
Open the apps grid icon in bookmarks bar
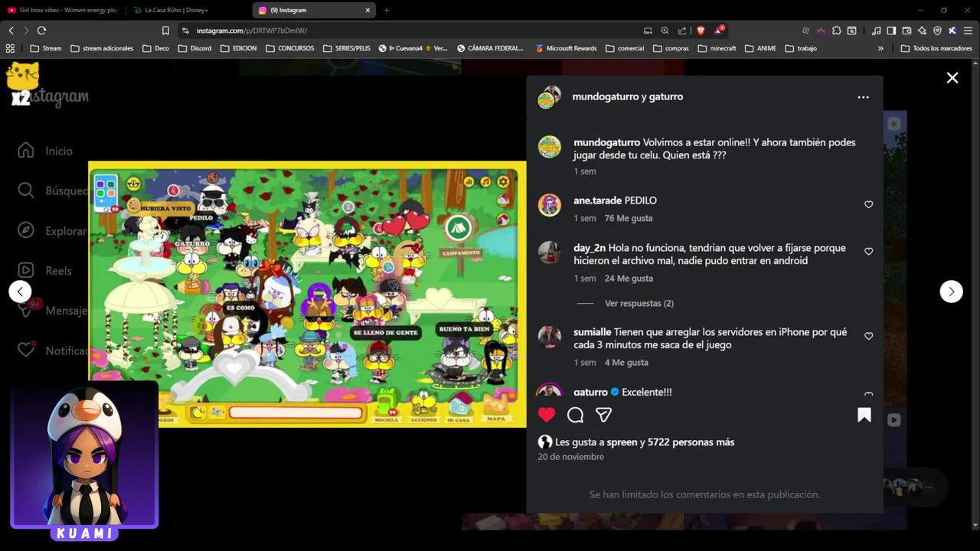10,48
